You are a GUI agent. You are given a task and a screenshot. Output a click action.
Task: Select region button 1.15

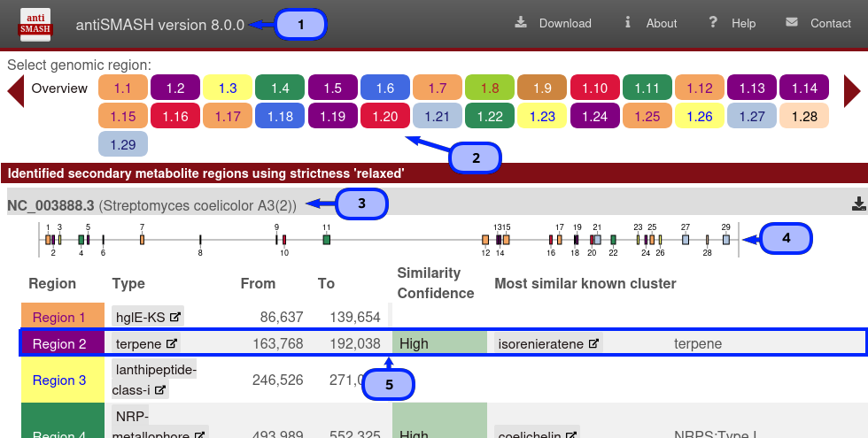123,116
